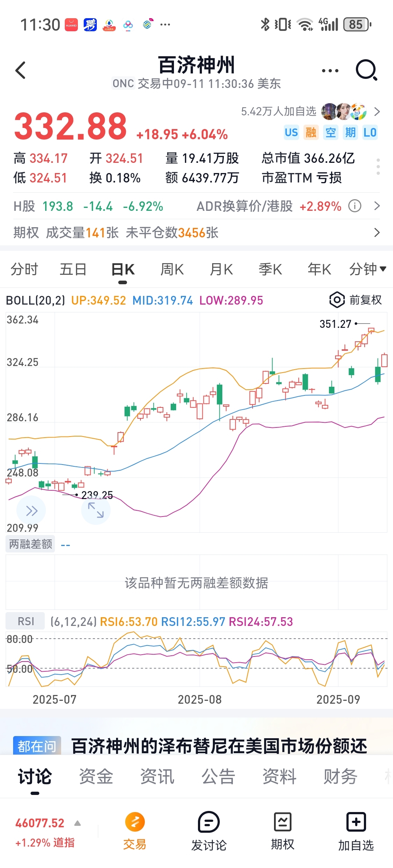The height and width of the screenshot is (868, 393).
Task: Open the 财务 tab
Action: click(341, 776)
